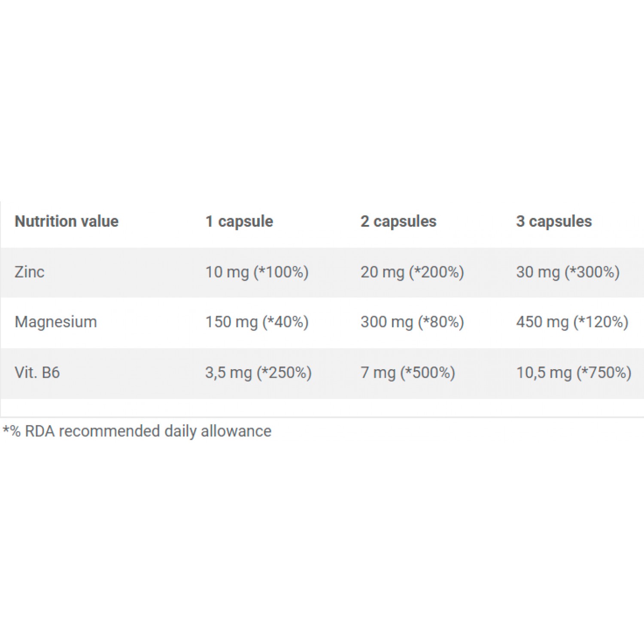Select the 30 mg (*300%) zinc cell

point(568,273)
